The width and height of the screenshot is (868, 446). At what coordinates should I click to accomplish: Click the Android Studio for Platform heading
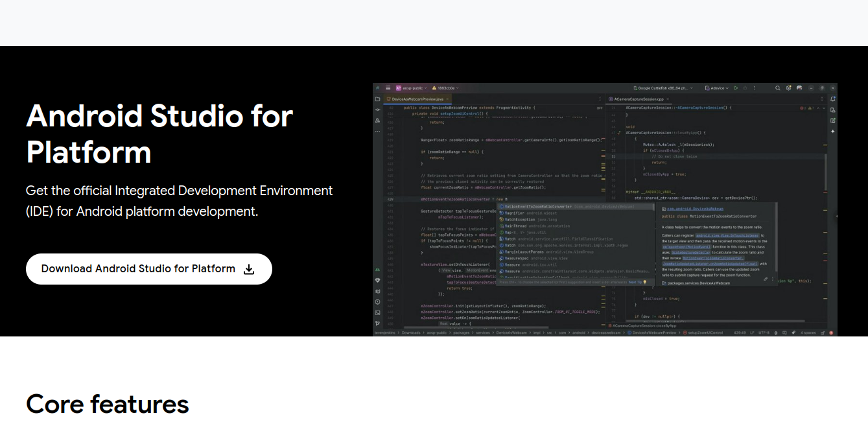point(159,134)
